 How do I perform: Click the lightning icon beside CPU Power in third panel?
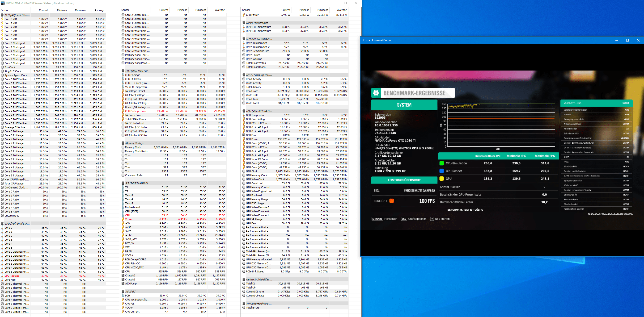(x=244, y=15)
